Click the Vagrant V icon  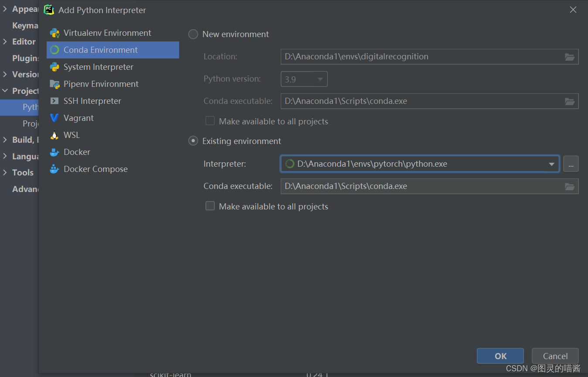(x=54, y=118)
